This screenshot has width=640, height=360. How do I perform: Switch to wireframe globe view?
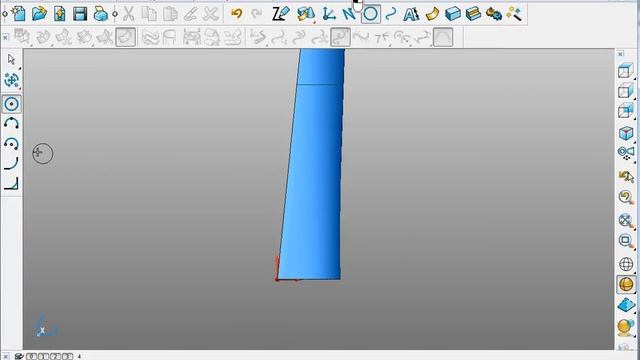coord(626,264)
